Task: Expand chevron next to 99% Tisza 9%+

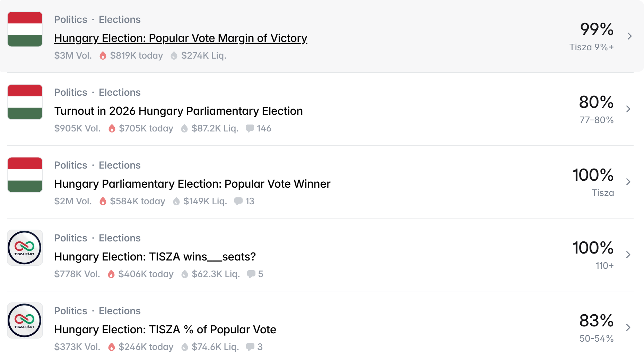Action: [x=629, y=36]
